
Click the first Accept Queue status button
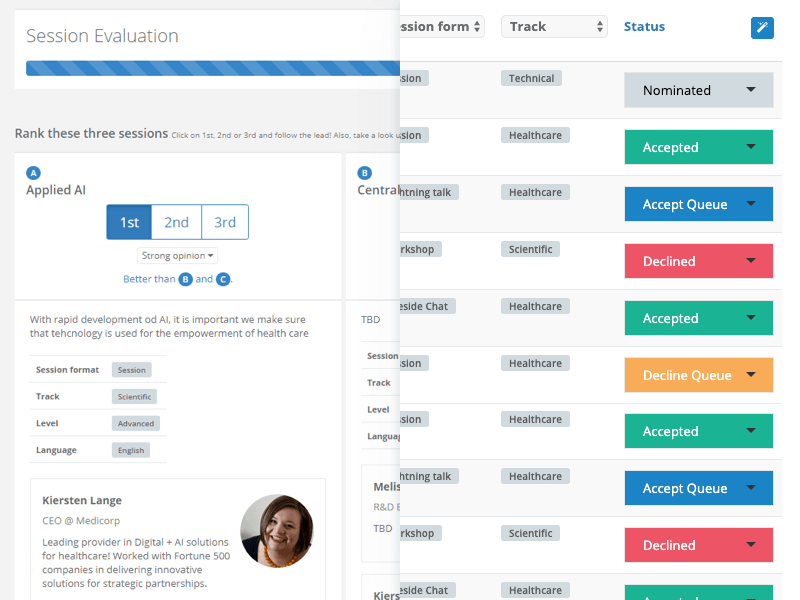coord(698,204)
